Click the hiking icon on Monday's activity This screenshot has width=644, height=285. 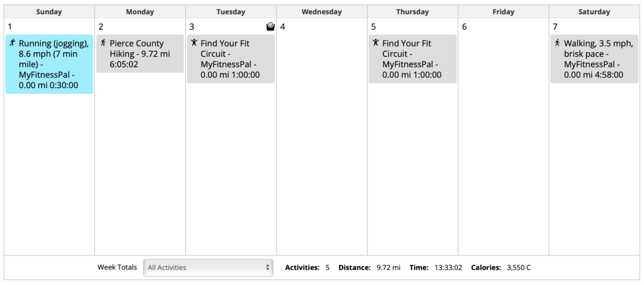103,43
